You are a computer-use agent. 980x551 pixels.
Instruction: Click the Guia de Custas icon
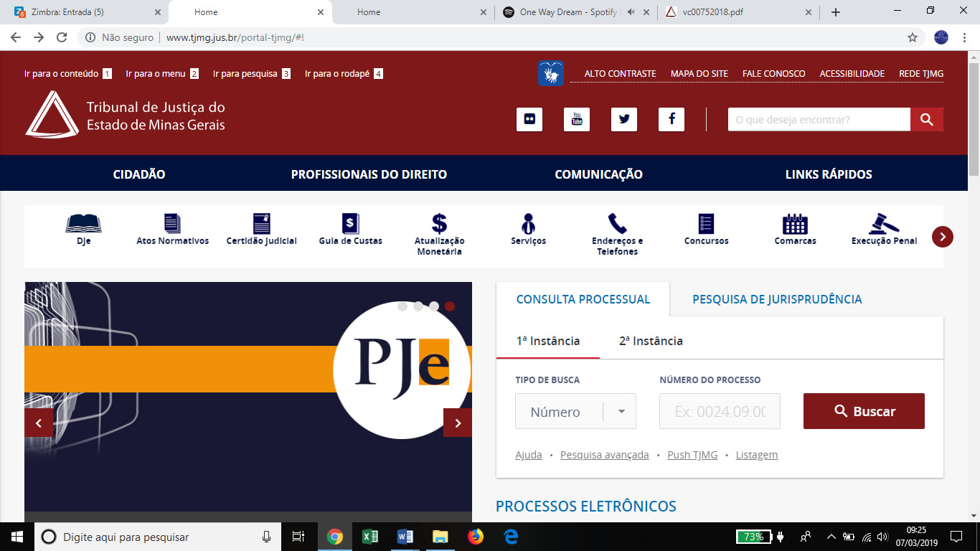(350, 223)
